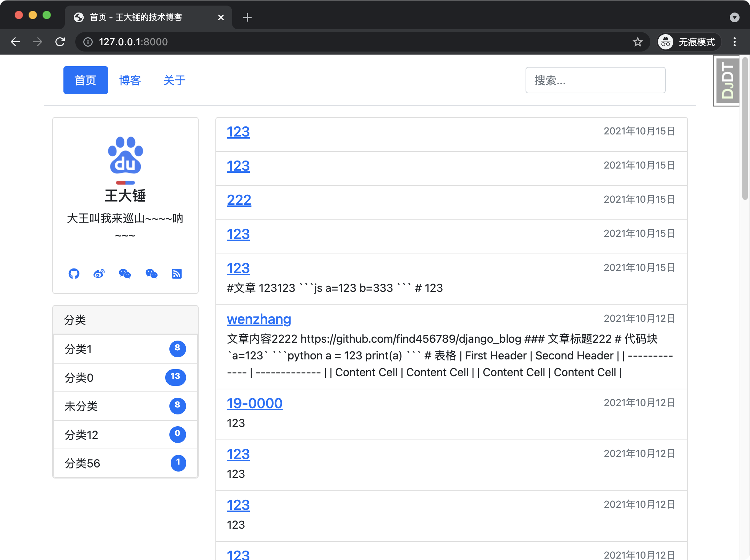Click the badge showing 13 posts
Screen dimensions: 750x560
click(x=176, y=377)
